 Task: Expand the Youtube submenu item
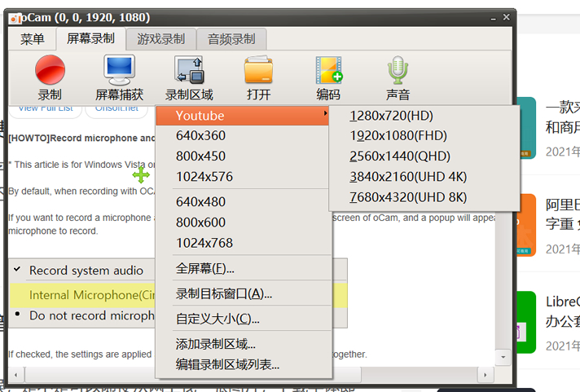(x=242, y=116)
